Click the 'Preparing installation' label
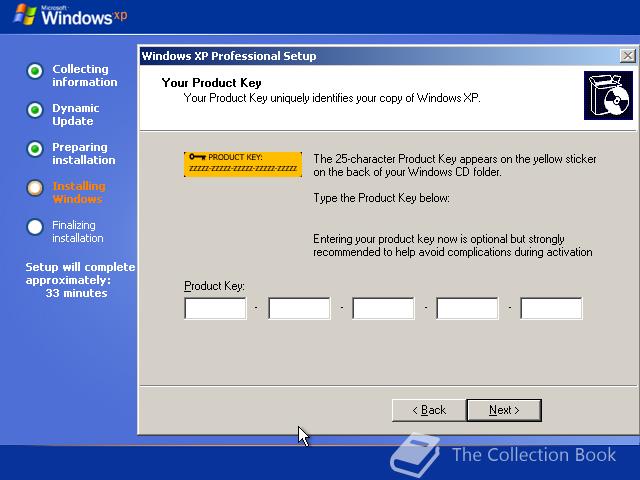640x480 pixels. [84, 153]
